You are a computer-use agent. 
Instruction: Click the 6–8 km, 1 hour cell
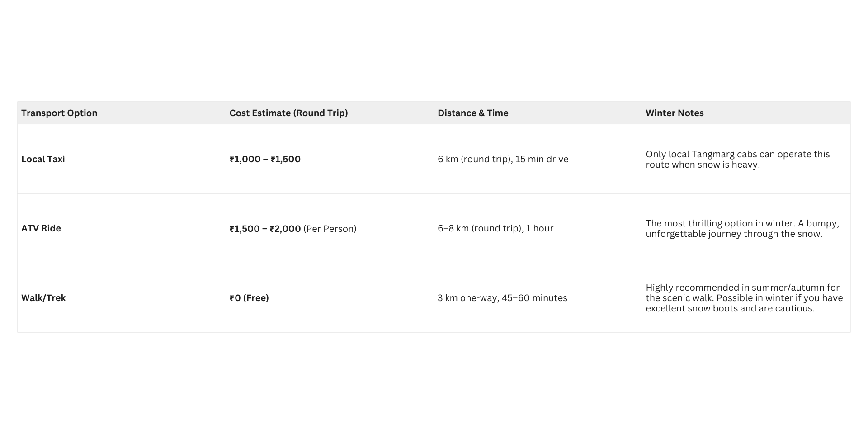[495, 228]
